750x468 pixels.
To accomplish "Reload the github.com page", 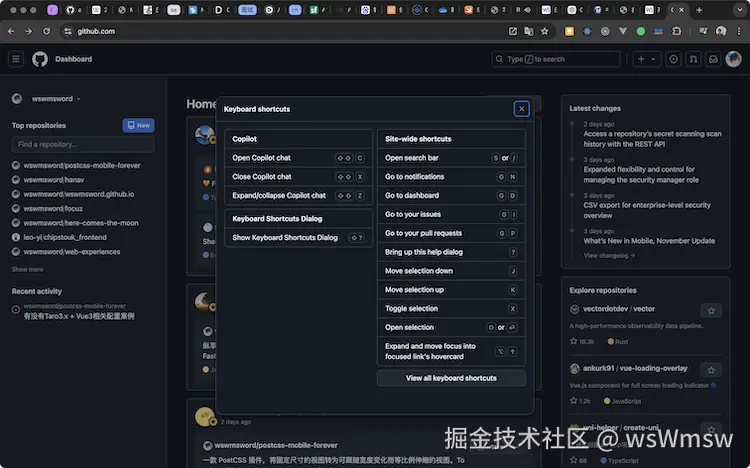I will [x=46, y=31].
